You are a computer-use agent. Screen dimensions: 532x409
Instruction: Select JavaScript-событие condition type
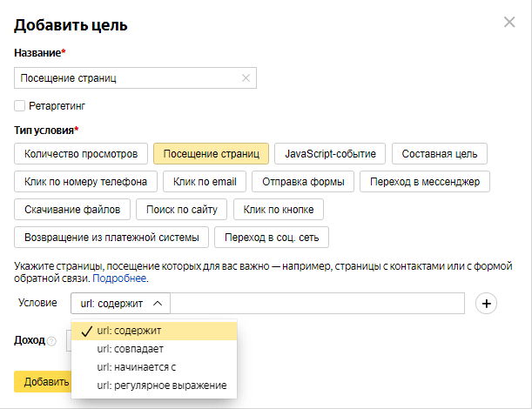(330, 154)
